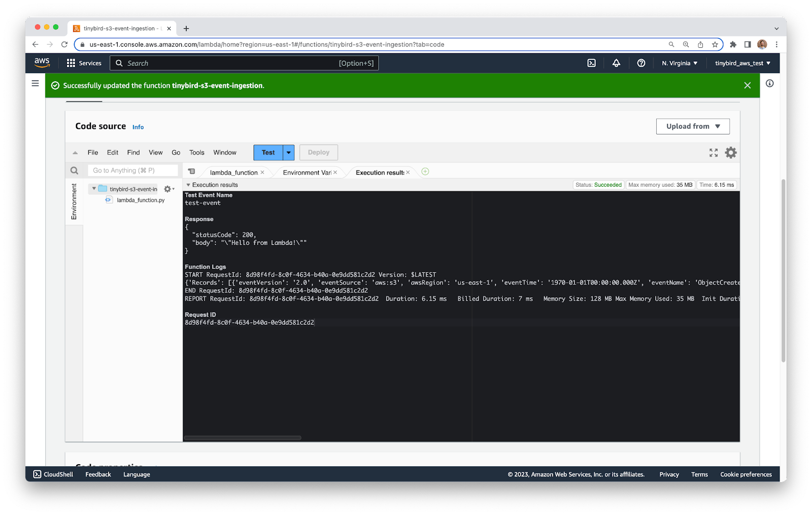This screenshot has height=515, width=812.
Task: Open AWS CloudShell icon in top navigation
Action: click(x=591, y=63)
